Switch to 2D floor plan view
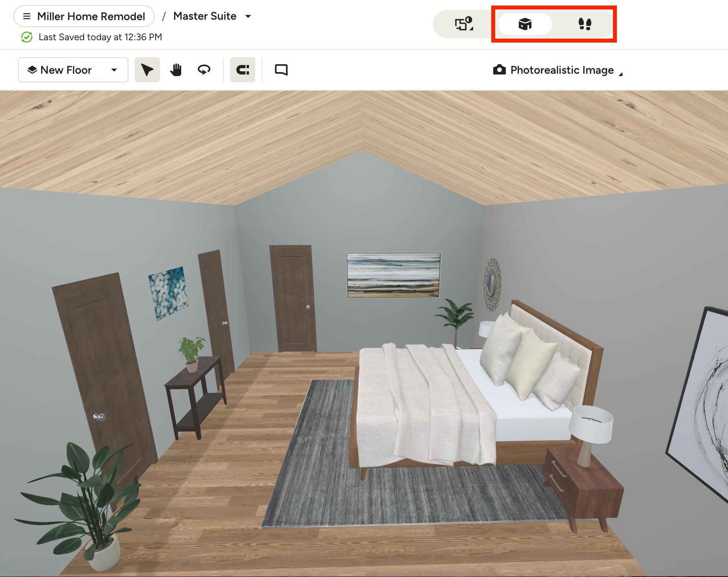 coord(464,24)
